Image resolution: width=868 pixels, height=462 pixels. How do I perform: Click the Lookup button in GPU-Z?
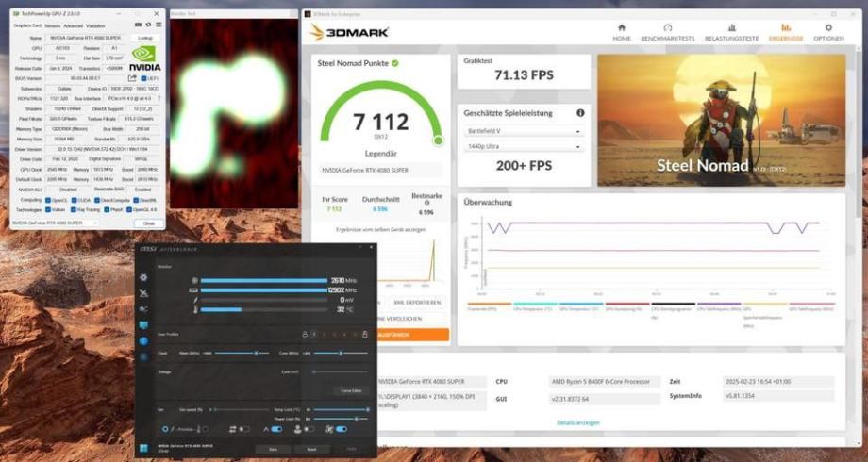[145, 38]
